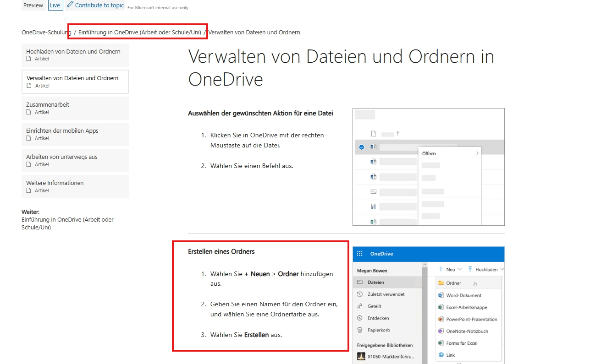Image resolution: width=612 pixels, height=364 pixels.
Task: Switch to the Preview tab
Action: 33,5
